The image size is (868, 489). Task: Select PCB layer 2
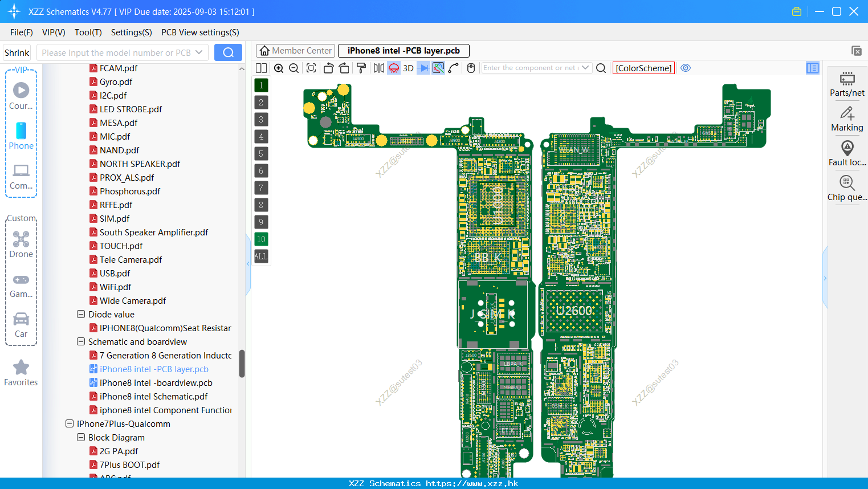[261, 102]
